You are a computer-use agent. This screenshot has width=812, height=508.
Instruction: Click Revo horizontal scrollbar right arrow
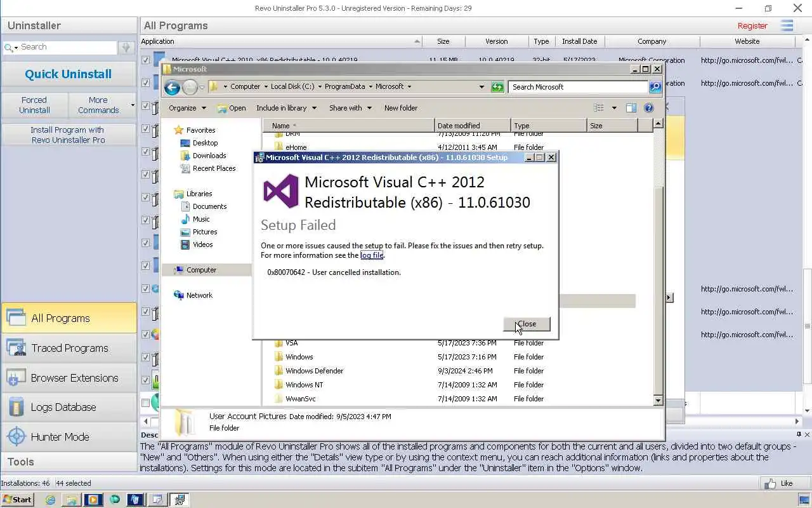click(797, 421)
